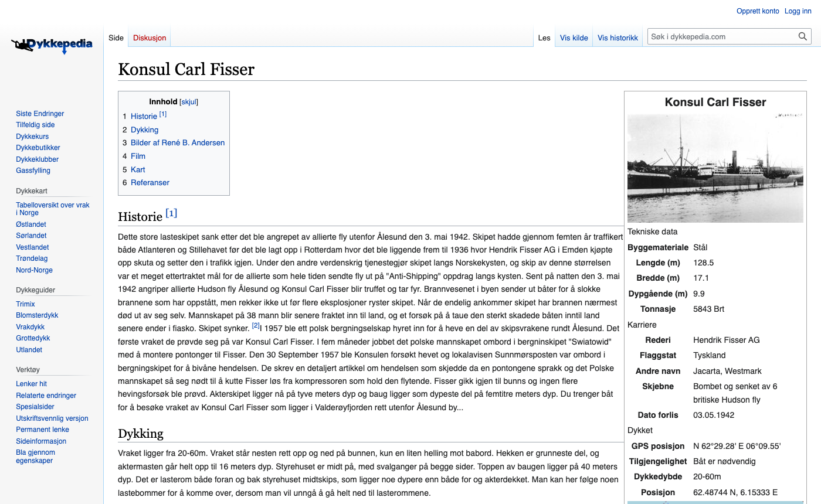Image resolution: width=821 pixels, height=504 pixels.
Task: Open the Grottedykk guide link
Action: [33, 338]
